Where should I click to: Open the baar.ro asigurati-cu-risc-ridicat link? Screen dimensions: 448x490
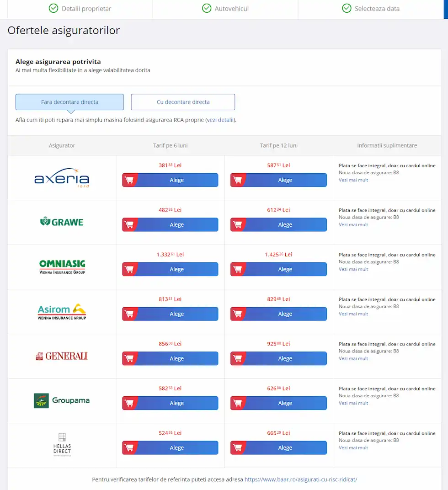301,479
